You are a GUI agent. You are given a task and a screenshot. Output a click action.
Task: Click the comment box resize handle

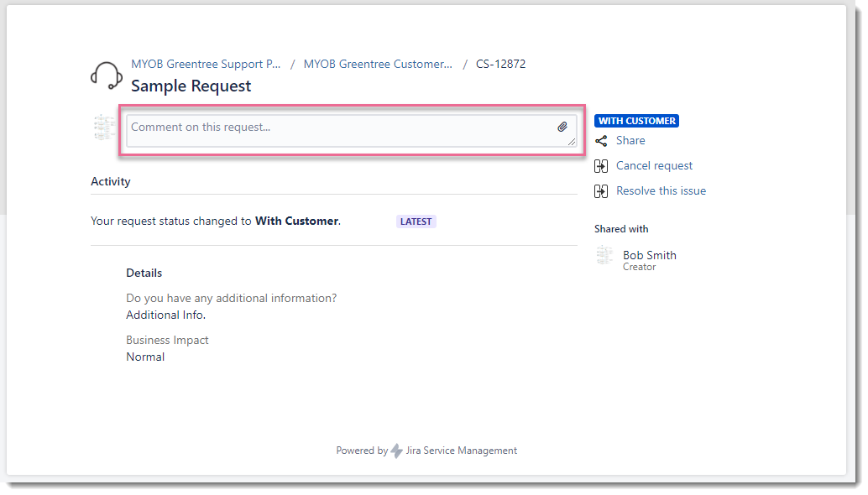coord(572,142)
